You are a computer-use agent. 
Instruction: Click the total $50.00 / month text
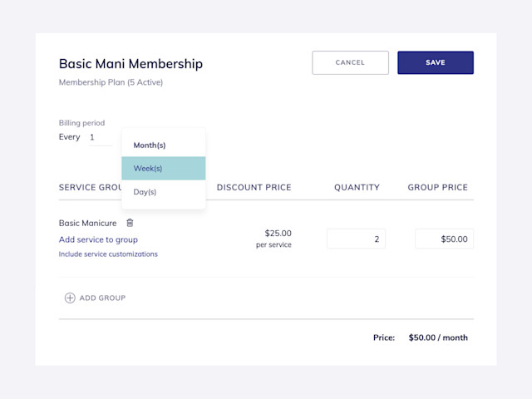[x=438, y=337]
